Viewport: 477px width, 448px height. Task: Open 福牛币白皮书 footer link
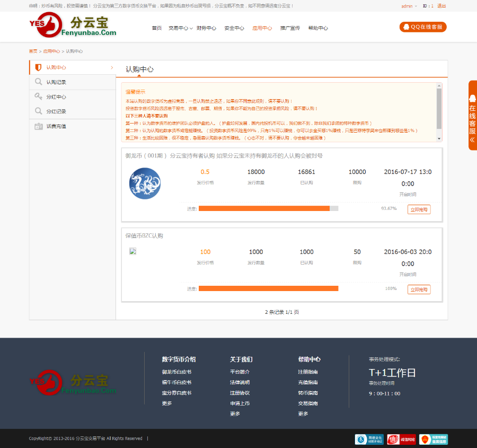click(176, 382)
